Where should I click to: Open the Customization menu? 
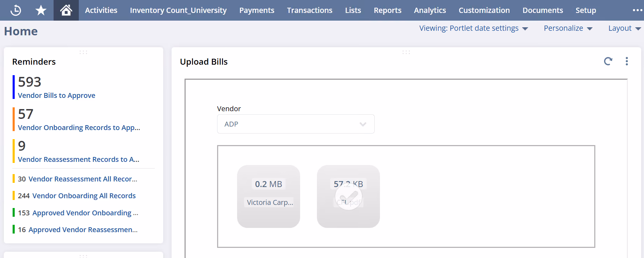tap(484, 10)
